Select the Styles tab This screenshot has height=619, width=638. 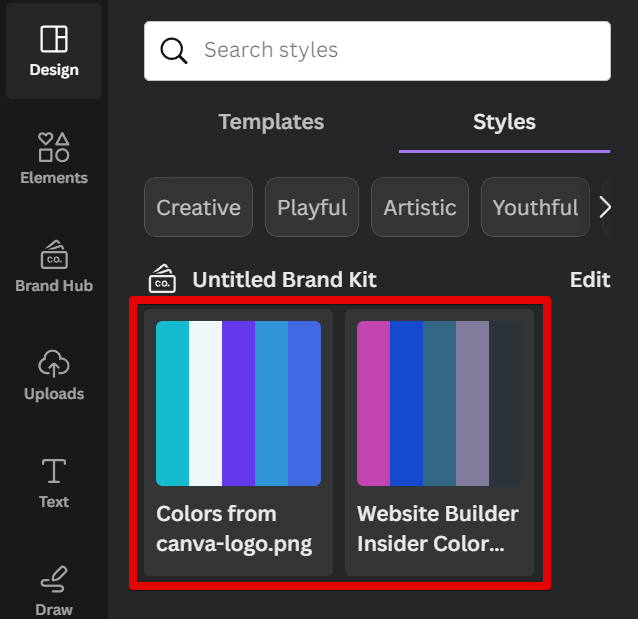504,122
